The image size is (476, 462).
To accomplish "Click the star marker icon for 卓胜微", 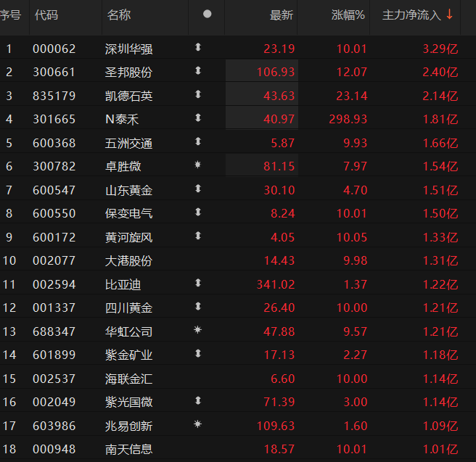I will point(197,165).
